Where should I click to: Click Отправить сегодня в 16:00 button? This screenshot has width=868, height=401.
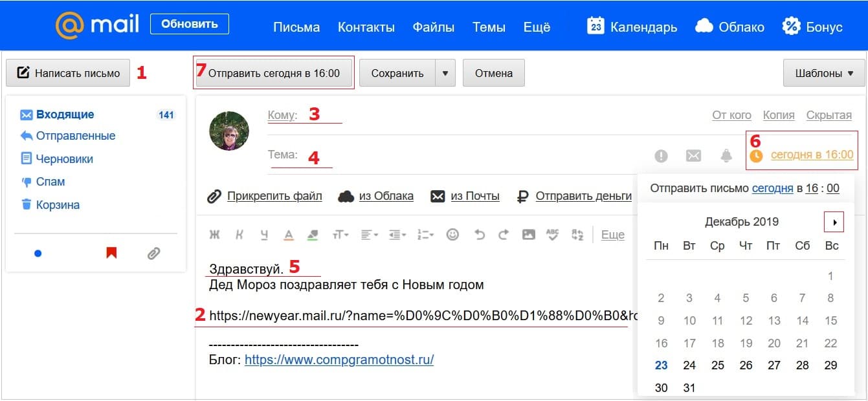[274, 73]
